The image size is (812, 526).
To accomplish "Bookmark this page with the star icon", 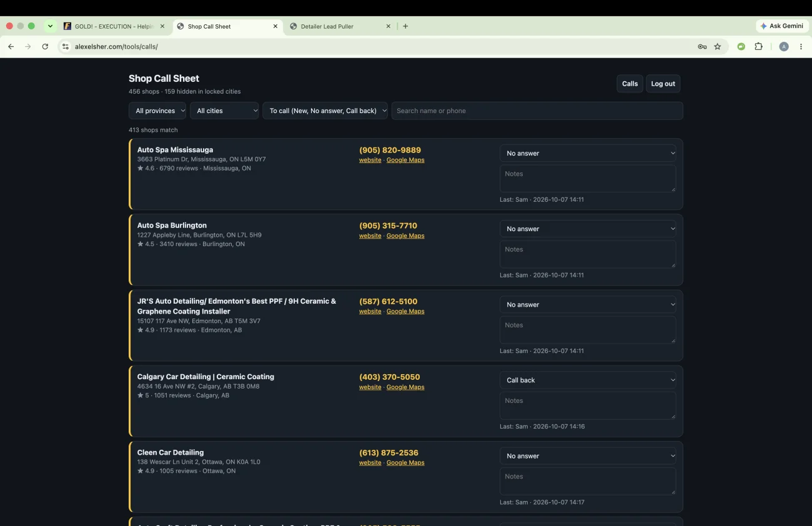I will pyautogui.click(x=718, y=46).
